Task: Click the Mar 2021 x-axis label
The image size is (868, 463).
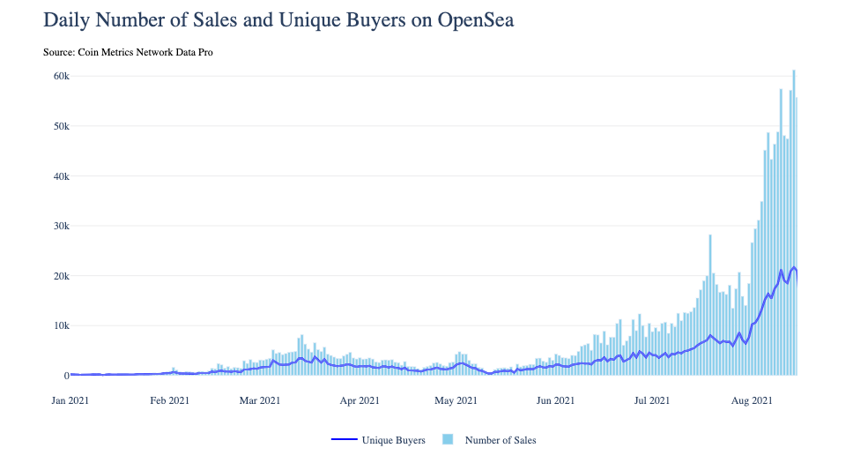Action: (x=259, y=400)
